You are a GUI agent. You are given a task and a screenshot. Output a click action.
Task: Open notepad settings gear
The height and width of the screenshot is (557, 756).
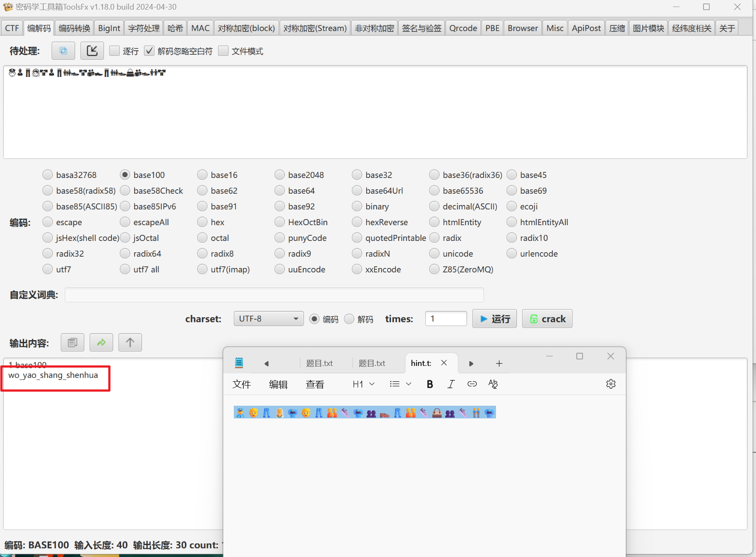tap(610, 384)
